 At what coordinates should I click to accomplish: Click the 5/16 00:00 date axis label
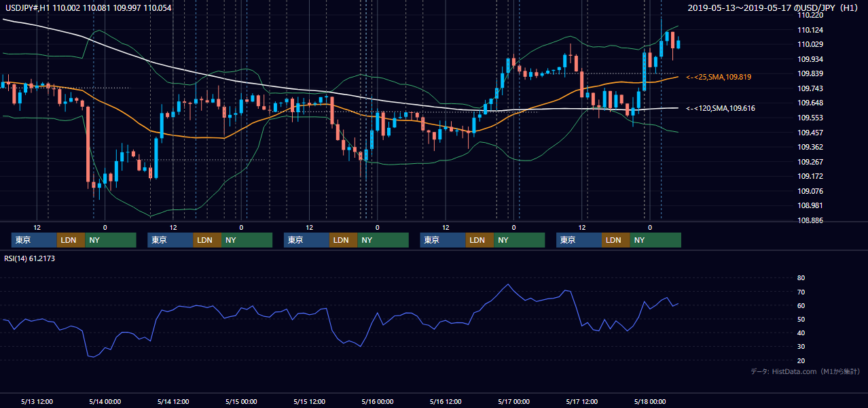378,401
